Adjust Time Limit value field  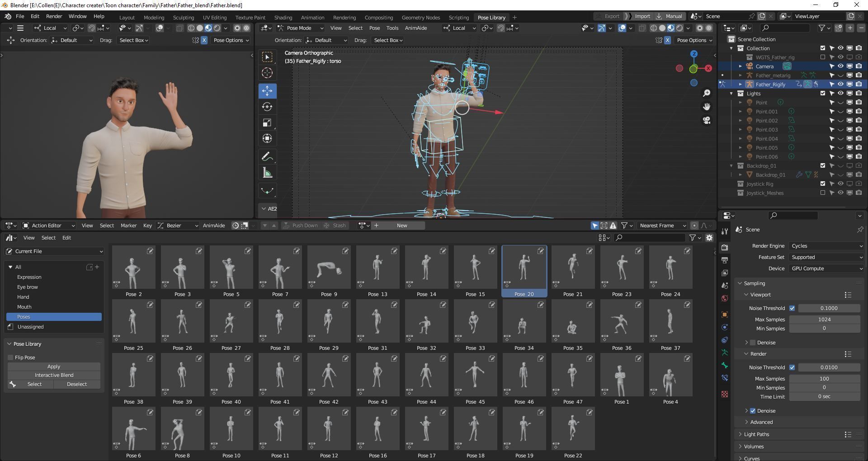click(x=824, y=397)
